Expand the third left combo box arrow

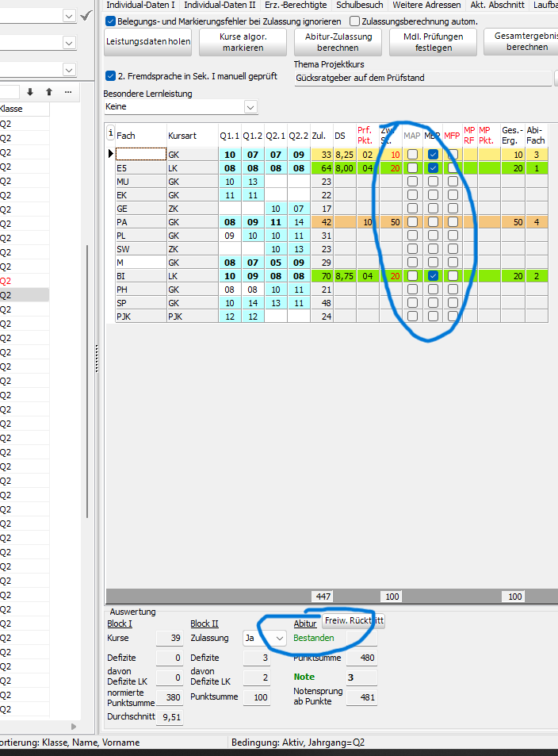coord(69,70)
